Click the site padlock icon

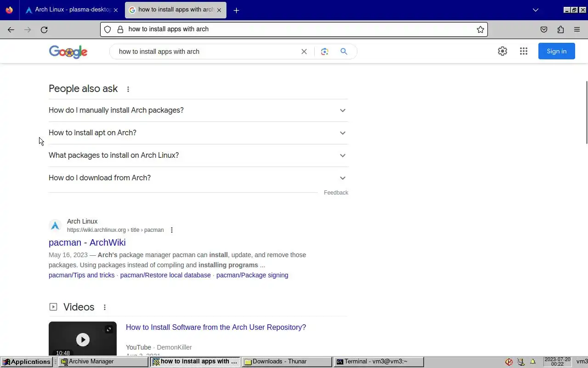pyautogui.click(x=120, y=29)
